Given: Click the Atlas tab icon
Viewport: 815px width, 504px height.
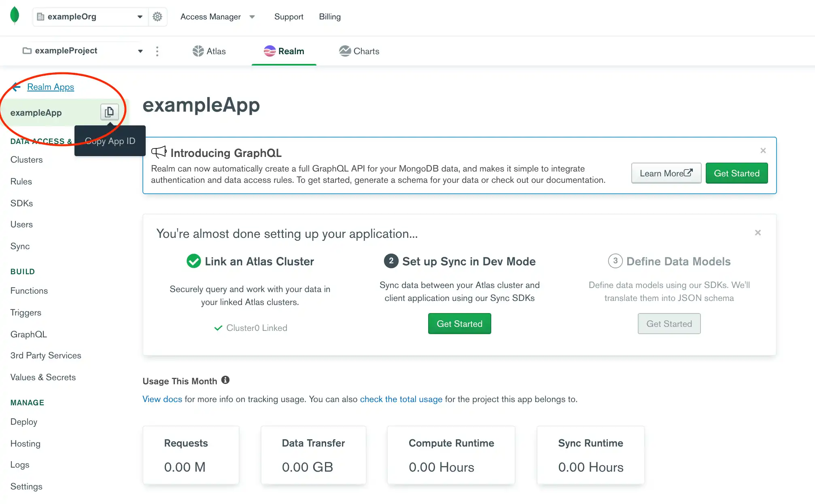Looking at the screenshot, I should point(197,51).
